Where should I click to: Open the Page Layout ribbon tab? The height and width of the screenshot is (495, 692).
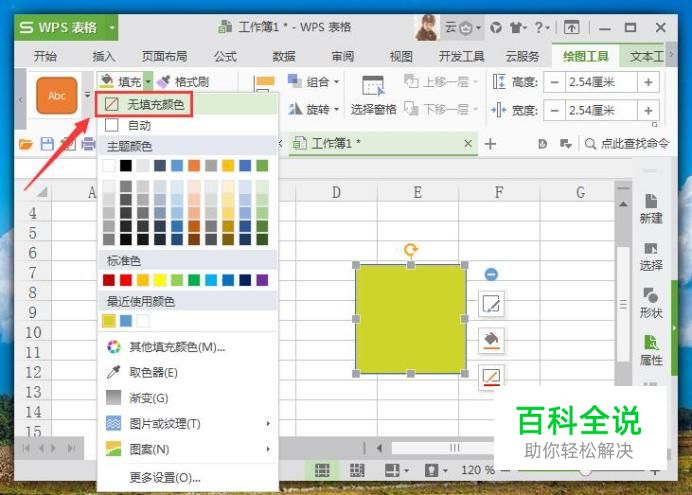[x=164, y=56]
